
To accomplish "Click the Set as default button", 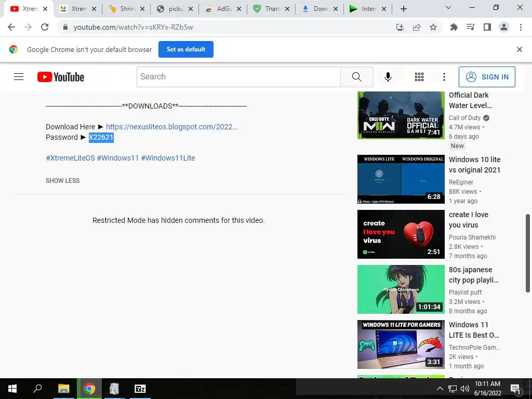I will (x=186, y=49).
